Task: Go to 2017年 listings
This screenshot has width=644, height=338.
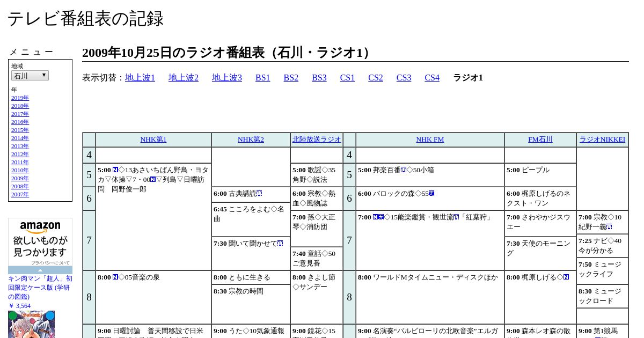Action: pos(20,114)
